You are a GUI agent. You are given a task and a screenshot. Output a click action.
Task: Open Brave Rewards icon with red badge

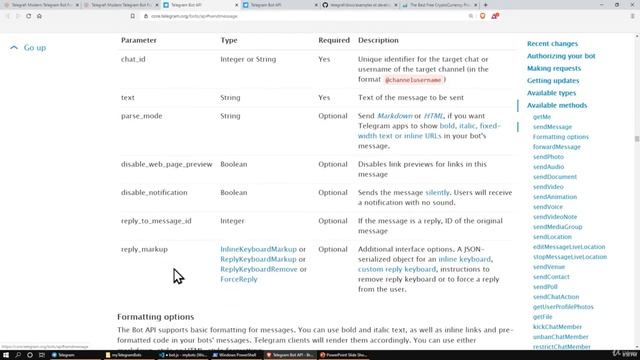pos(495,16)
